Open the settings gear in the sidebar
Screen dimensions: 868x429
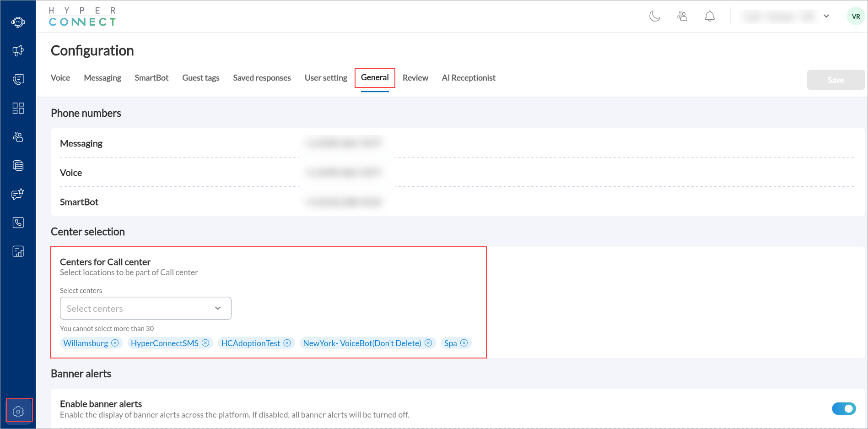click(18, 411)
